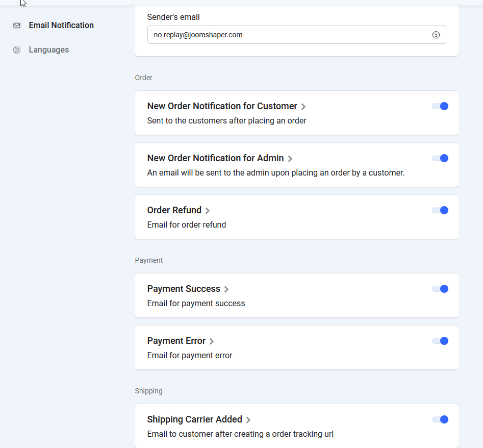Click the info icon in Sender's email field

(436, 35)
